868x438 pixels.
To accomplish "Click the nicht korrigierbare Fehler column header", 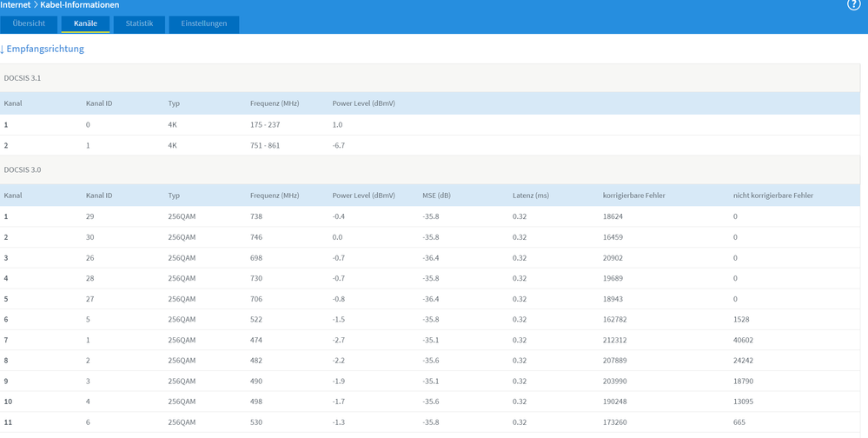I will click(x=772, y=196).
